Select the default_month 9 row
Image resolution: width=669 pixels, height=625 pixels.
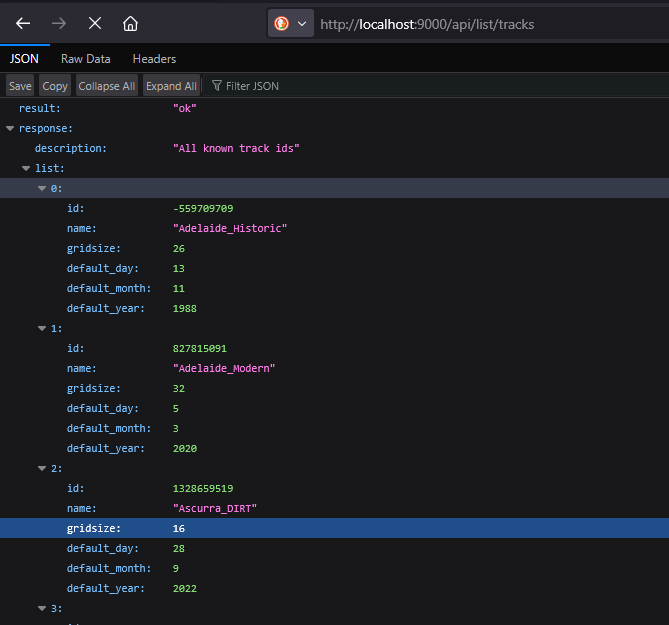tap(334, 568)
